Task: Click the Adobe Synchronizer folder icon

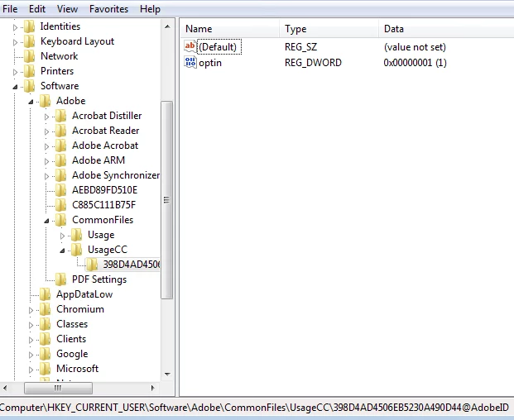Action: click(60, 175)
